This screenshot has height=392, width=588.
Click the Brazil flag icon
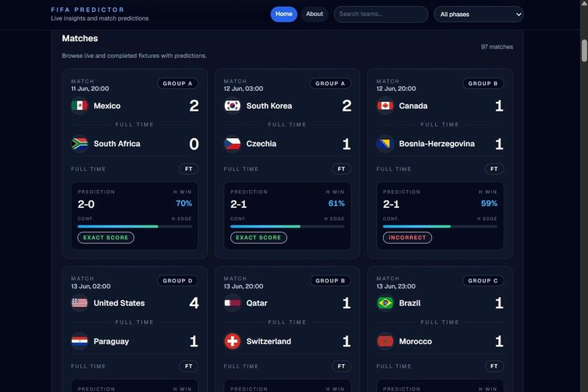(x=385, y=303)
